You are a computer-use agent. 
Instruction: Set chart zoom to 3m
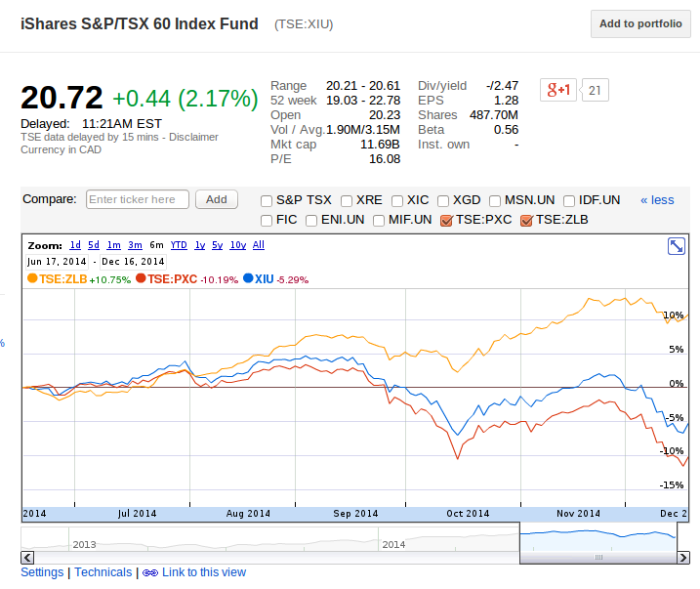[x=135, y=245]
